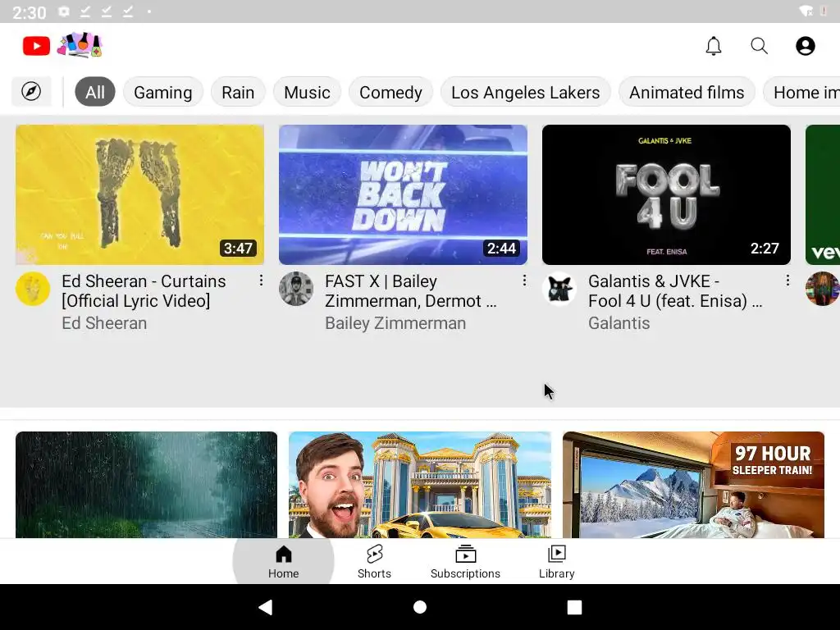The height and width of the screenshot is (630, 840).
Task: Play the 97 Hour Sleeper Train video
Action: coord(693,485)
